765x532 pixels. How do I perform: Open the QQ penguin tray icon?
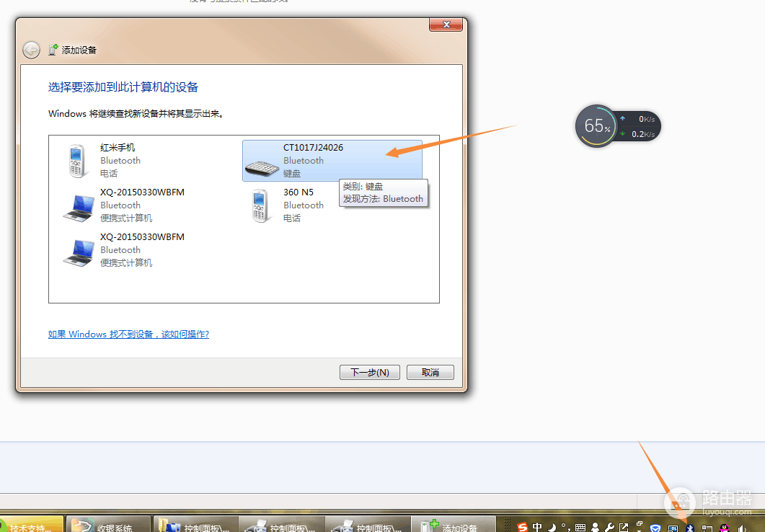[725, 528]
